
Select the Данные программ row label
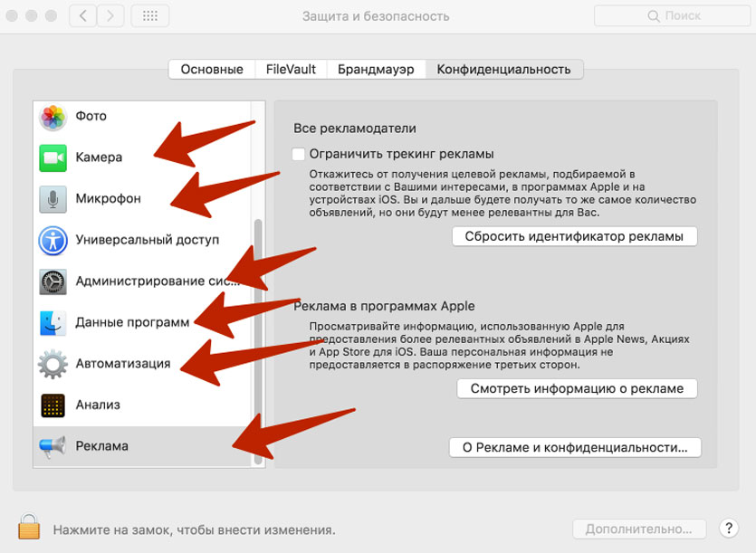pyautogui.click(x=132, y=322)
